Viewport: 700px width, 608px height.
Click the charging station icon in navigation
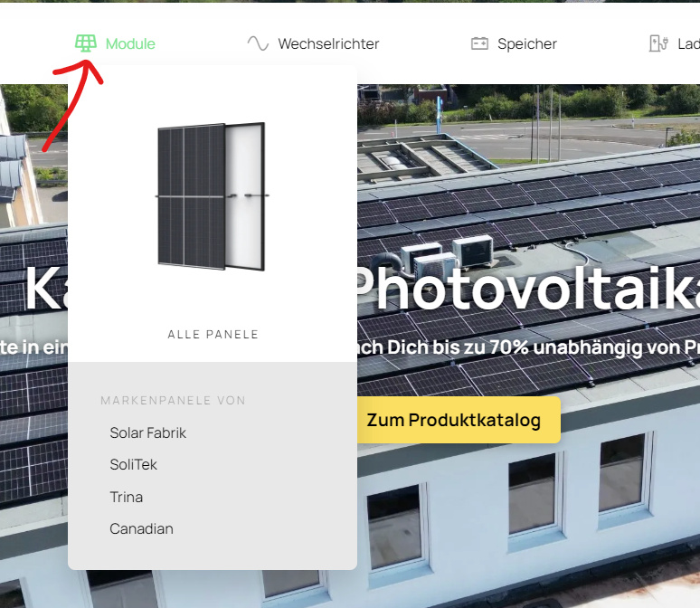(657, 43)
